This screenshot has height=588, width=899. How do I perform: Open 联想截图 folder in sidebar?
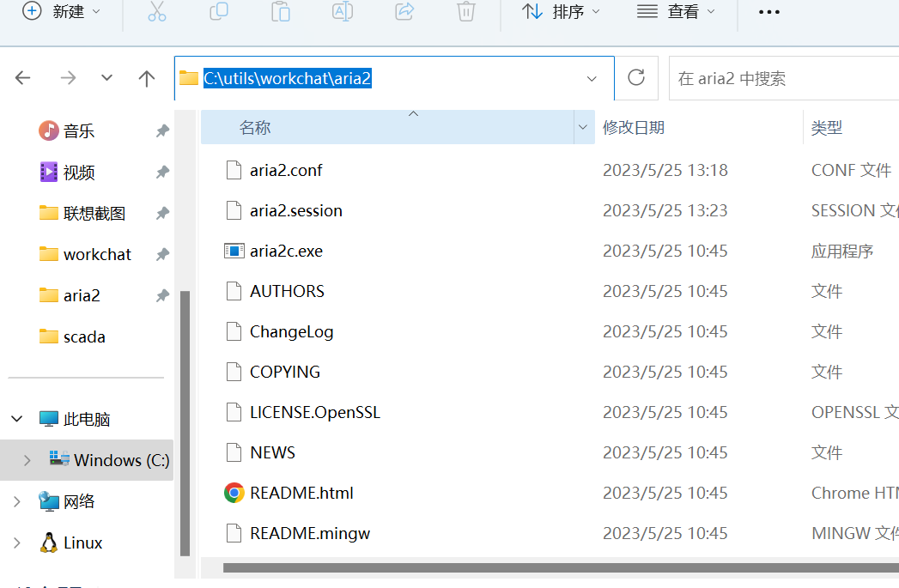[94, 213]
